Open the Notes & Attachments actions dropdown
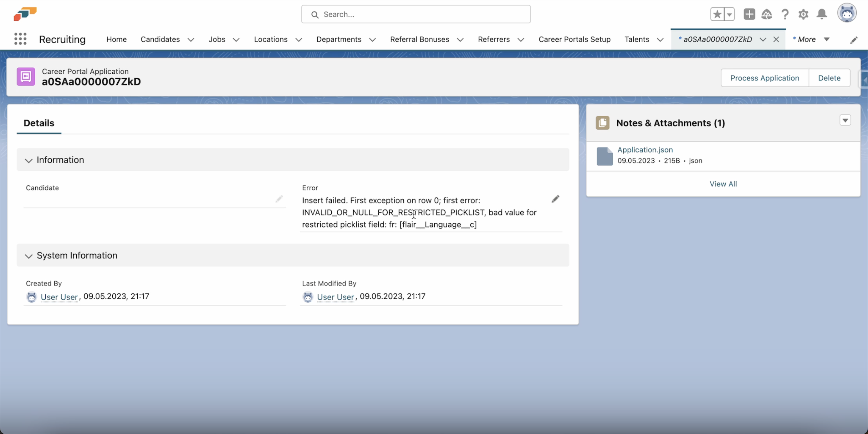 (845, 120)
